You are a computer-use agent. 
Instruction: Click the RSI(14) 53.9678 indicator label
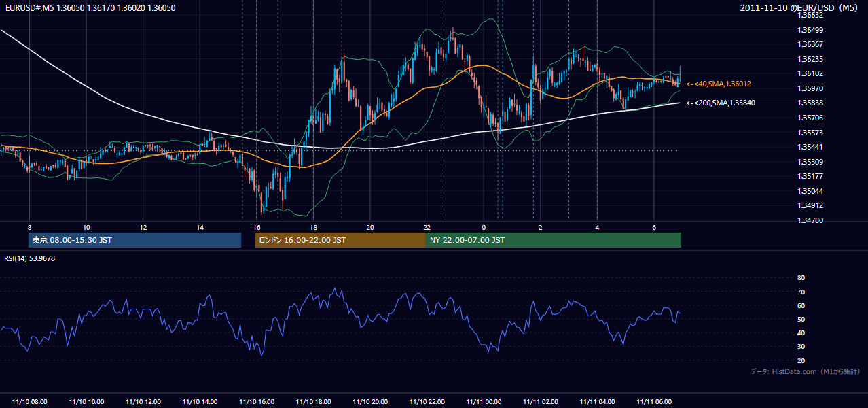pyautogui.click(x=30, y=258)
